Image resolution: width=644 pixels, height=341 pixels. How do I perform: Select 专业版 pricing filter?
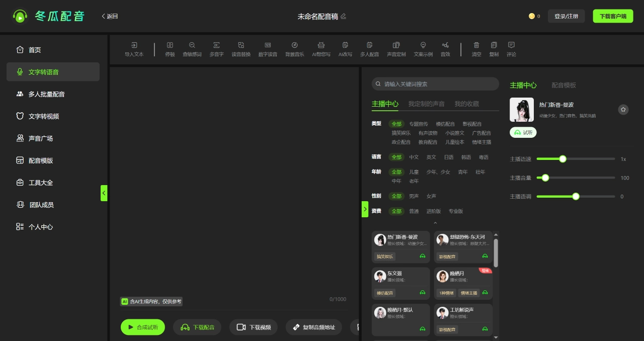pyautogui.click(x=456, y=211)
